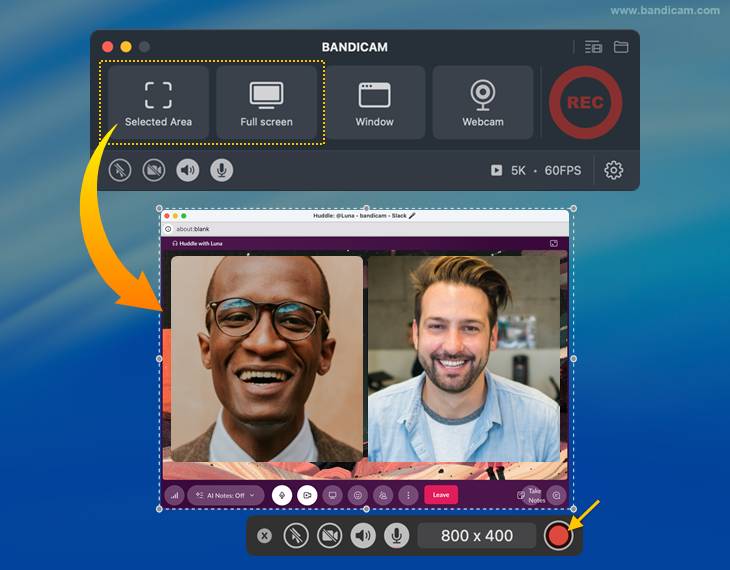The width and height of the screenshot is (730, 570).
Task: Turn off video in the Slack huddle
Action: click(307, 495)
